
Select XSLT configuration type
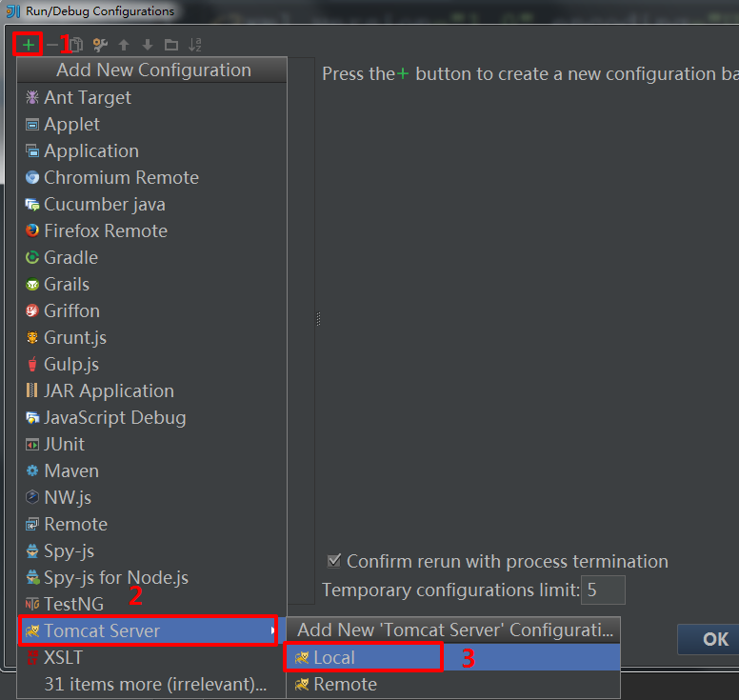click(151, 657)
